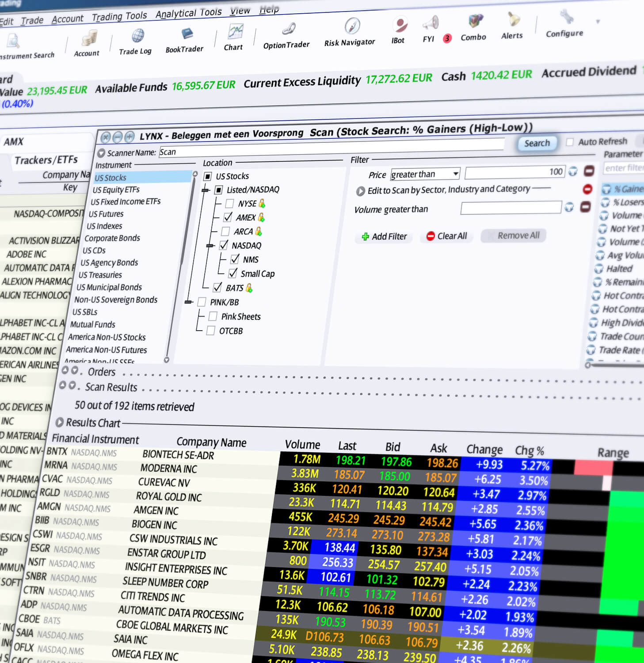
Task: Select % Losers parameter icon
Action: [604, 203]
